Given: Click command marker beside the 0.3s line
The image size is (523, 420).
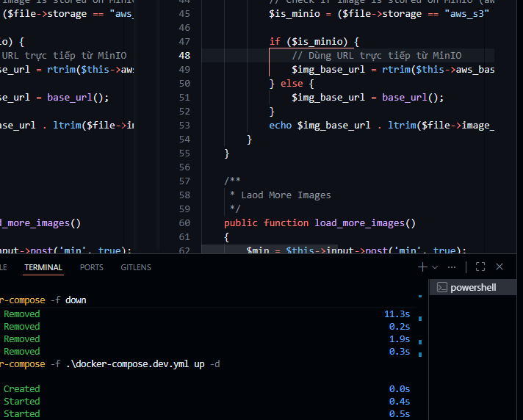Looking at the screenshot, I should (x=419, y=352).
